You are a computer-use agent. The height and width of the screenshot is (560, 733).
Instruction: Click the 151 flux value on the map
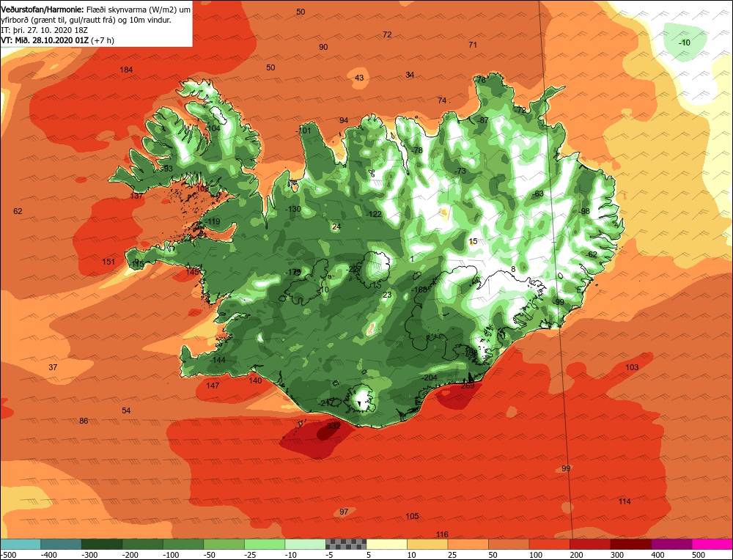108,262
